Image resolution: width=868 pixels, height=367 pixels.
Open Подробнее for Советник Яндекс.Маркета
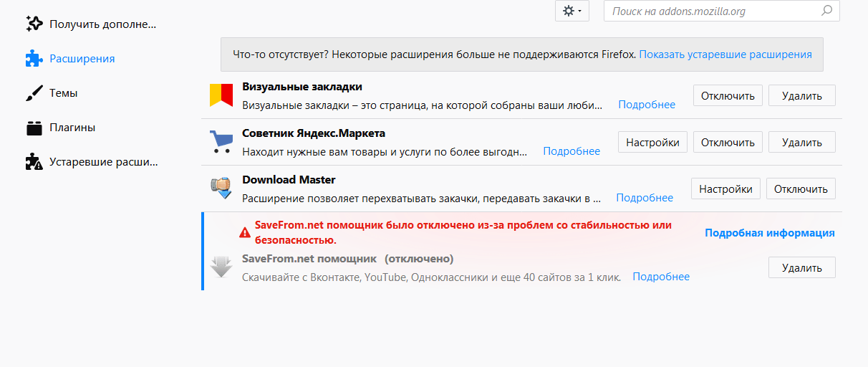[572, 151]
